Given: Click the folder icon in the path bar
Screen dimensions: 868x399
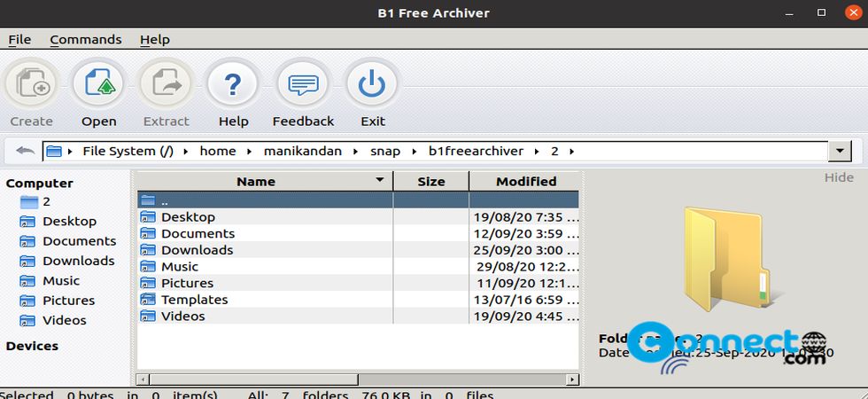Looking at the screenshot, I should coord(54,152).
